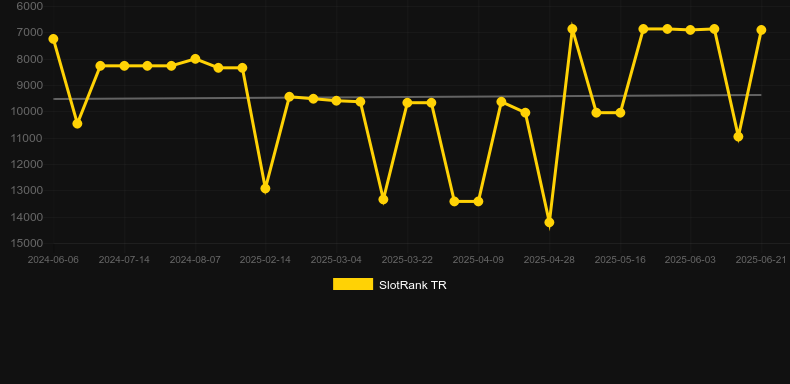Viewport: 790px width, 384px height.
Task: Click the 2025-06-03 x-axis label
Action: point(691,260)
